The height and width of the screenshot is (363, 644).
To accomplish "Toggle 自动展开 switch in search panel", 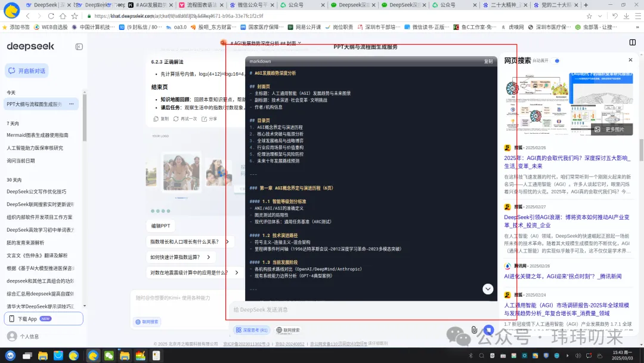I will click(556, 61).
